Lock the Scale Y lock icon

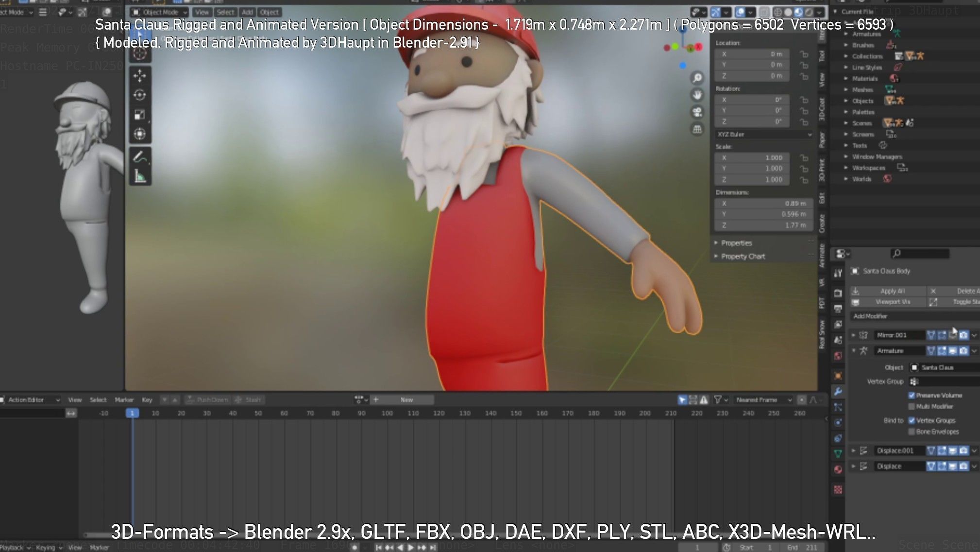tap(804, 169)
